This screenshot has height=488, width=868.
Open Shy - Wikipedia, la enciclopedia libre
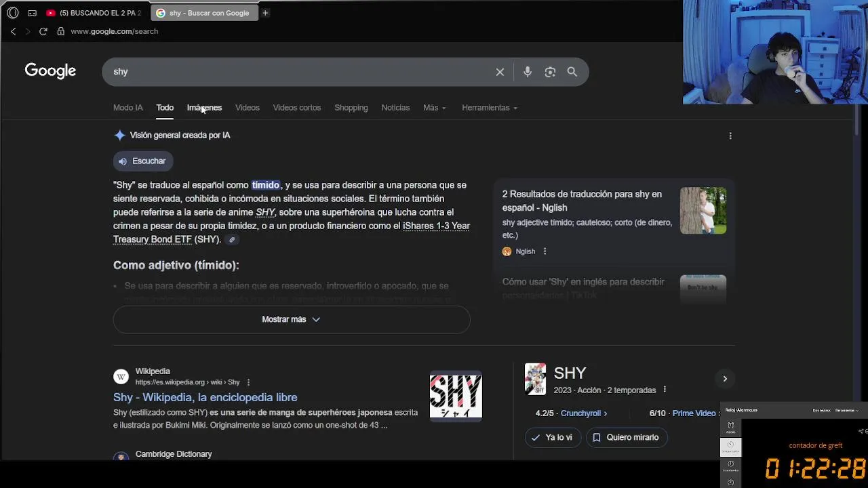pyautogui.click(x=205, y=397)
